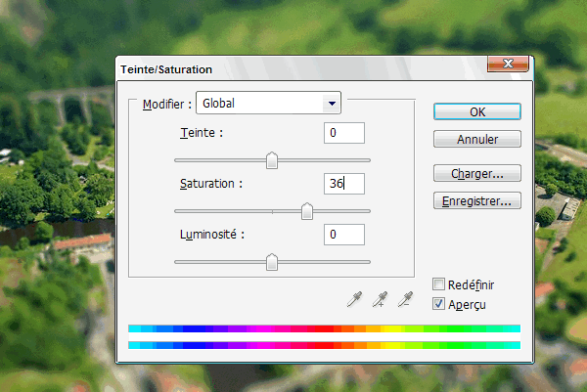Select the plain eyedropper tool
Image resolution: width=587 pixels, height=392 pixels.
(x=354, y=299)
